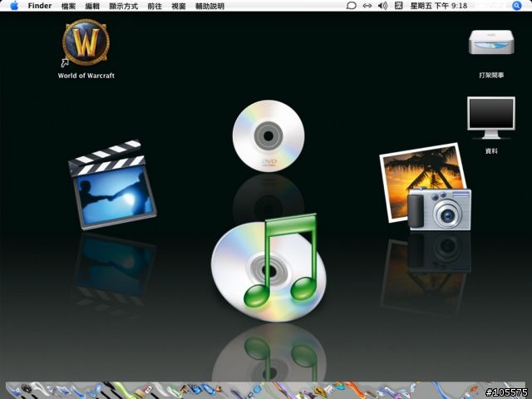Open the Apple menu
The width and height of the screenshot is (532, 399).
click(14, 6)
